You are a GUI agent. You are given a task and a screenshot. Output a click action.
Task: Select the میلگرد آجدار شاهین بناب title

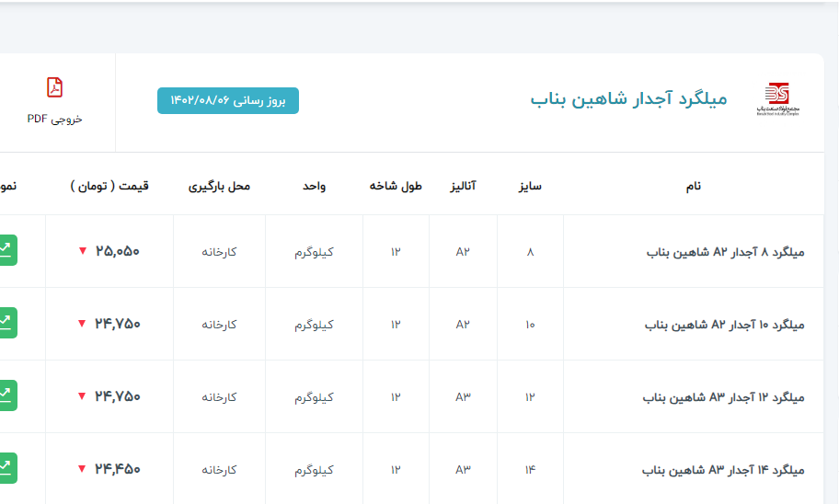pos(628,99)
